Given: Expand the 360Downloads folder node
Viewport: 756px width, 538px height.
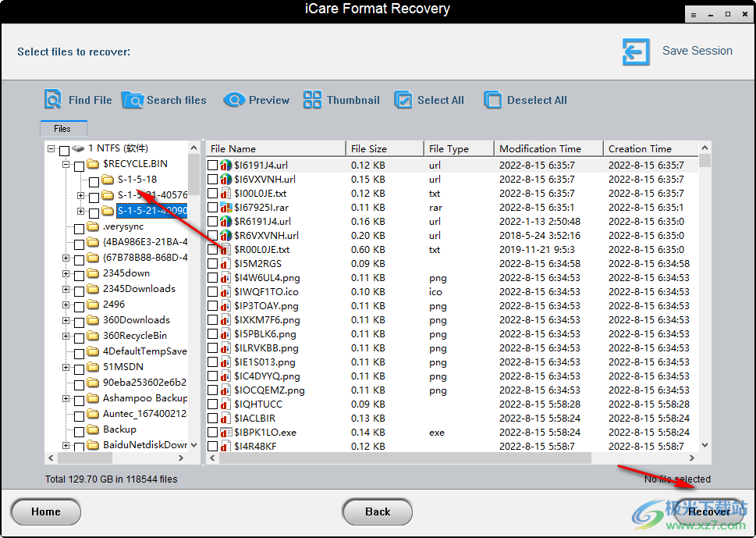Looking at the screenshot, I should (x=66, y=320).
